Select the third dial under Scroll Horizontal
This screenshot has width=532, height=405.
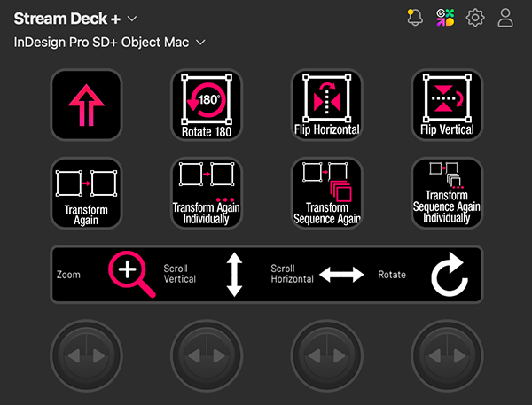coord(326,356)
